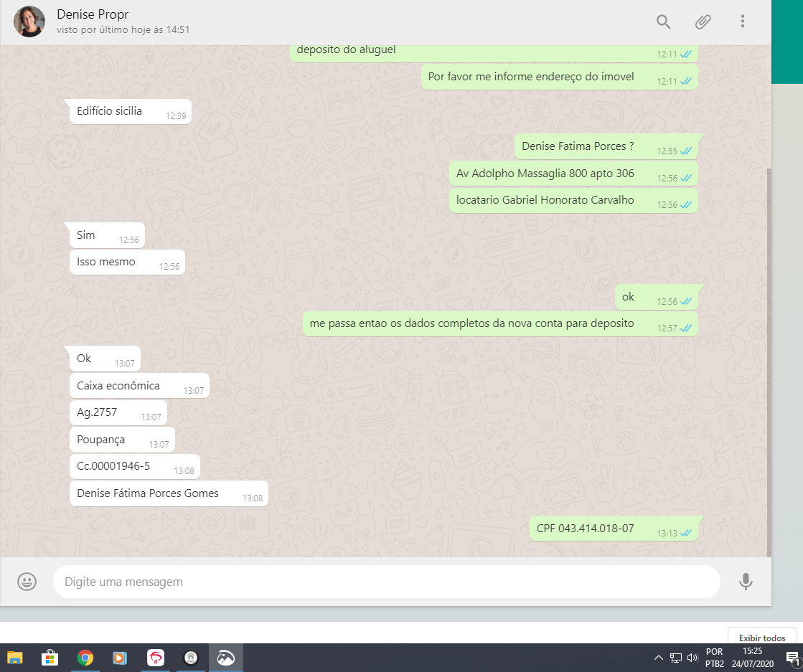This screenshot has height=672, width=803.
Task: Open the search in conversation icon
Action: click(663, 22)
